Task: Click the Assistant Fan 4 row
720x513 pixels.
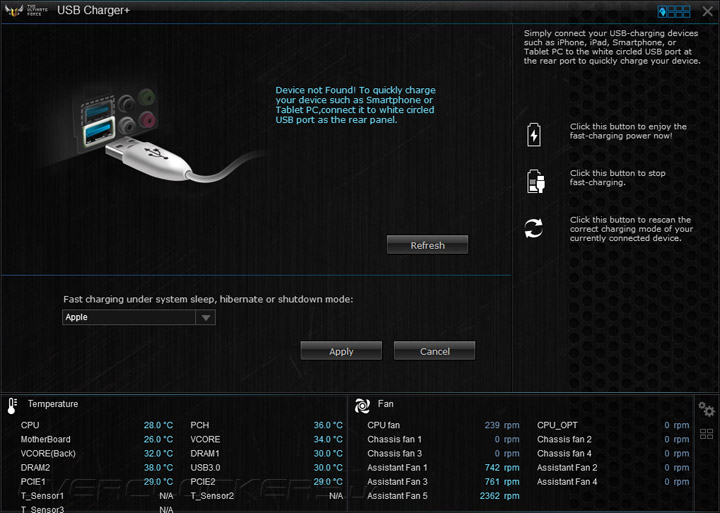Action: 613,482
